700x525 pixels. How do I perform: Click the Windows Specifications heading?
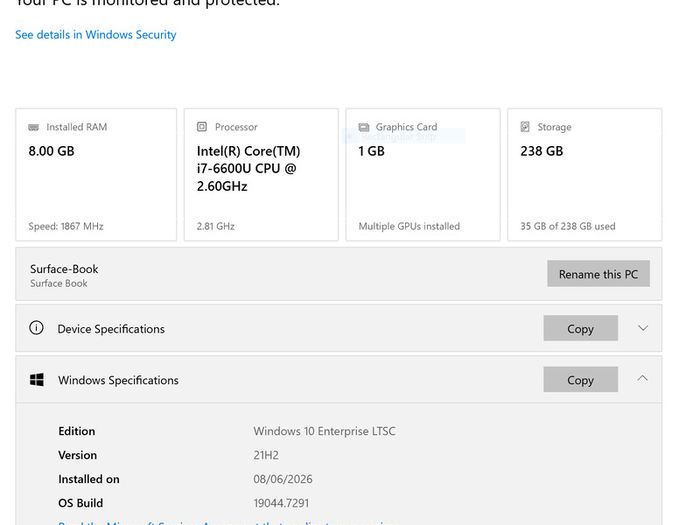click(118, 380)
